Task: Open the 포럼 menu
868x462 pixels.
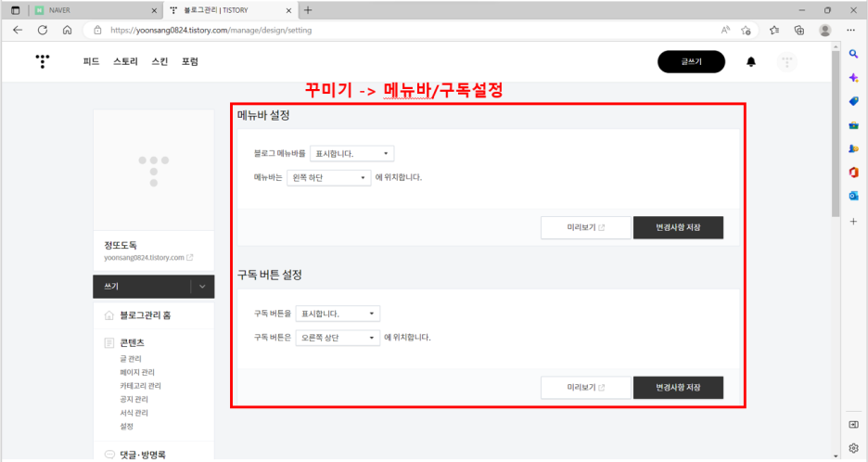Action: 190,61
